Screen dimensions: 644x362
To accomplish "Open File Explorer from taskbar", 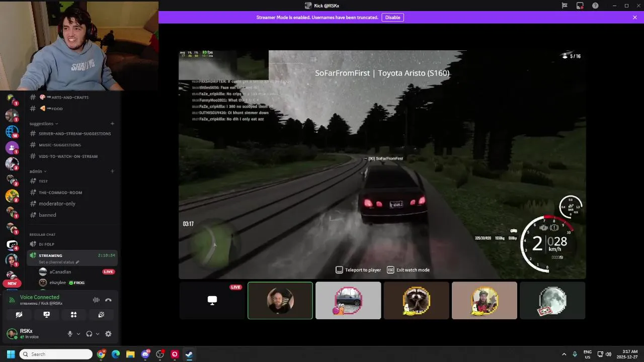I will pos(130,354).
